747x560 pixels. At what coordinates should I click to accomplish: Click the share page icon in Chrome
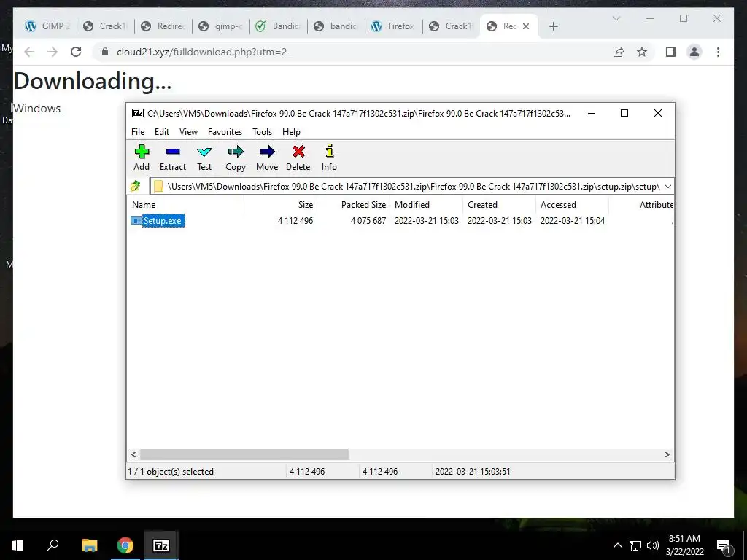(619, 52)
